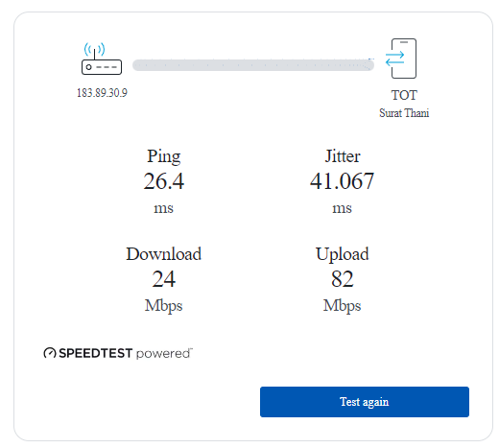Click the Test again button
The image size is (499, 448).
pos(365,402)
